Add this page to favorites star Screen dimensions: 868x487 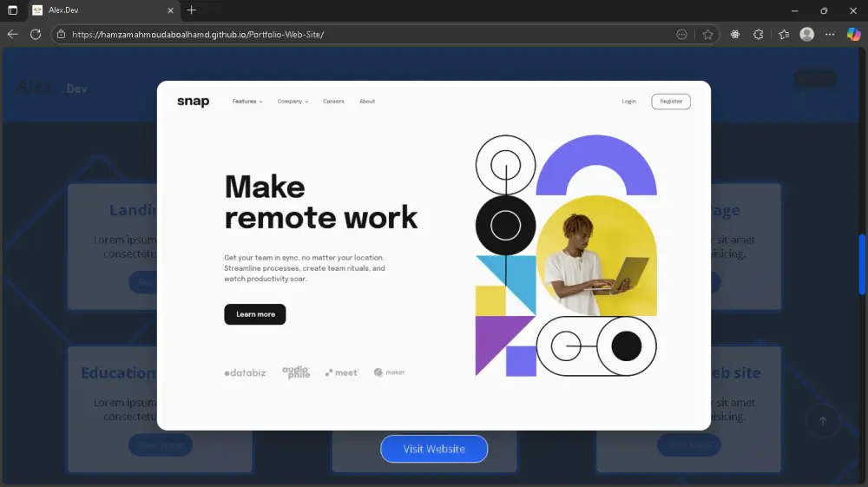(707, 35)
